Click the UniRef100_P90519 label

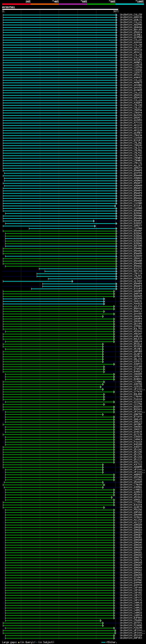click(131, 304)
